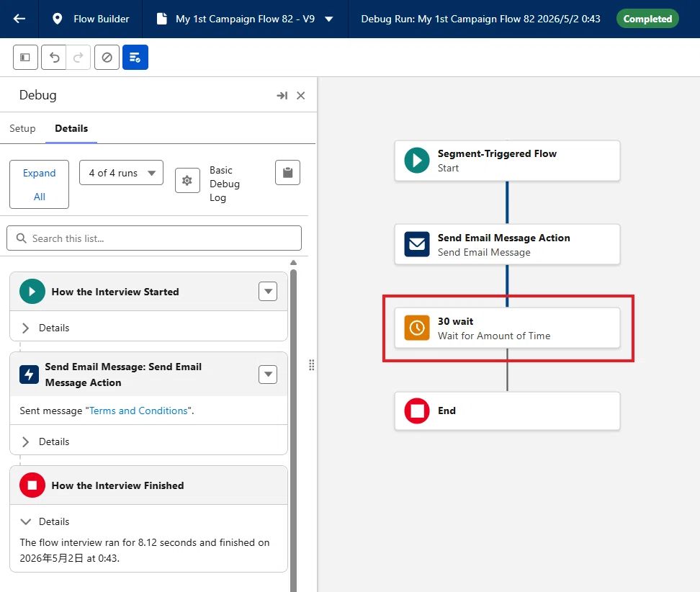Open the flow version dropdown arrow
The image size is (700, 592).
329,19
